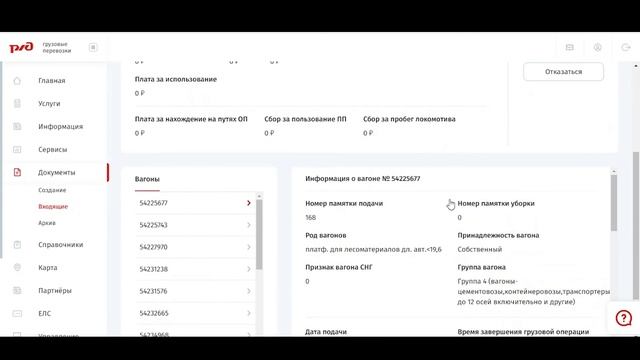Image resolution: width=640 pixels, height=360 pixels.
Task: Click the ЕЛС sidebar icon
Action: [17, 313]
